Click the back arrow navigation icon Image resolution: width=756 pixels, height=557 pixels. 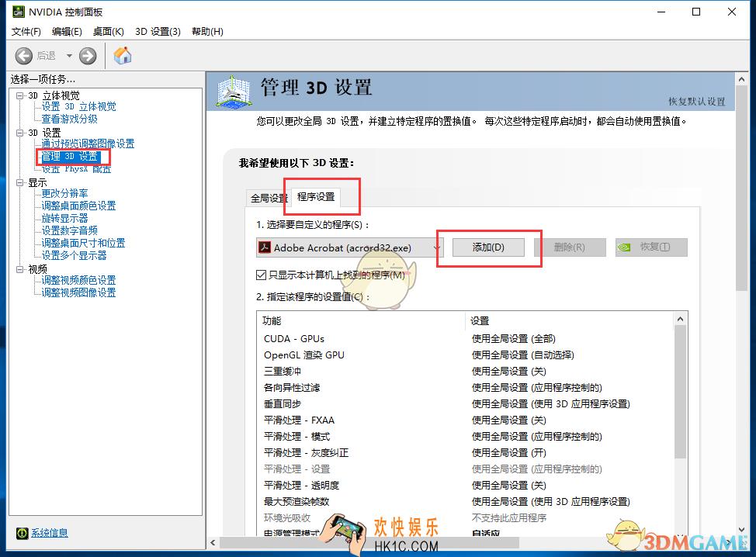tap(23, 56)
